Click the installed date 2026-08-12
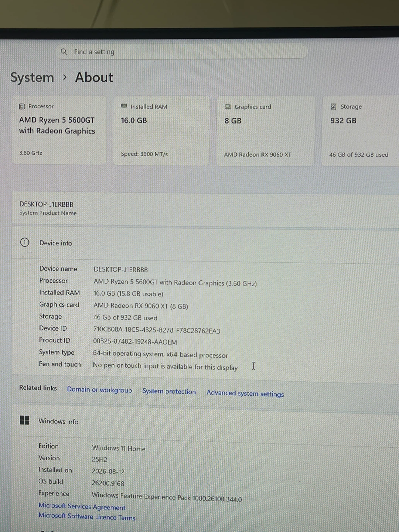399x532 pixels. (x=108, y=471)
